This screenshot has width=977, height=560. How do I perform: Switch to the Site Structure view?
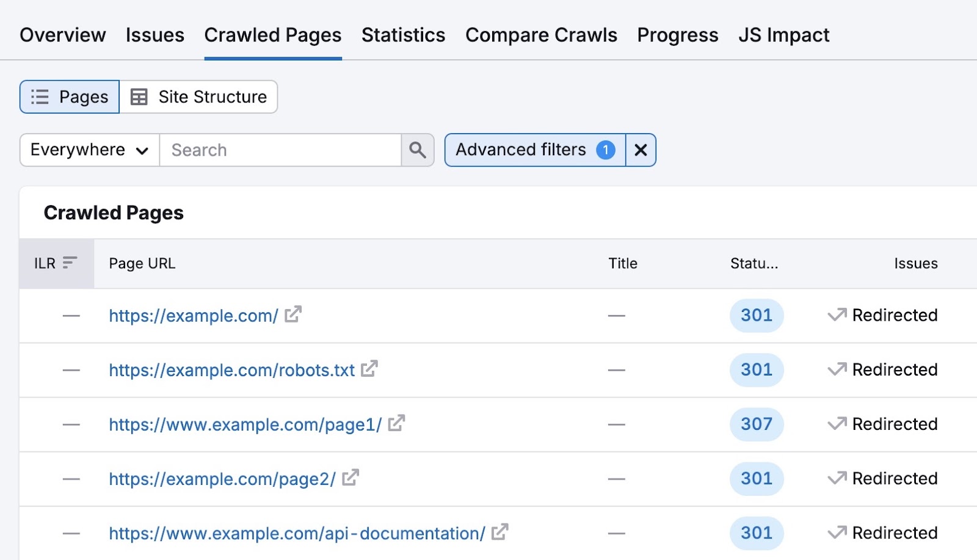click(x=212, y=96)
